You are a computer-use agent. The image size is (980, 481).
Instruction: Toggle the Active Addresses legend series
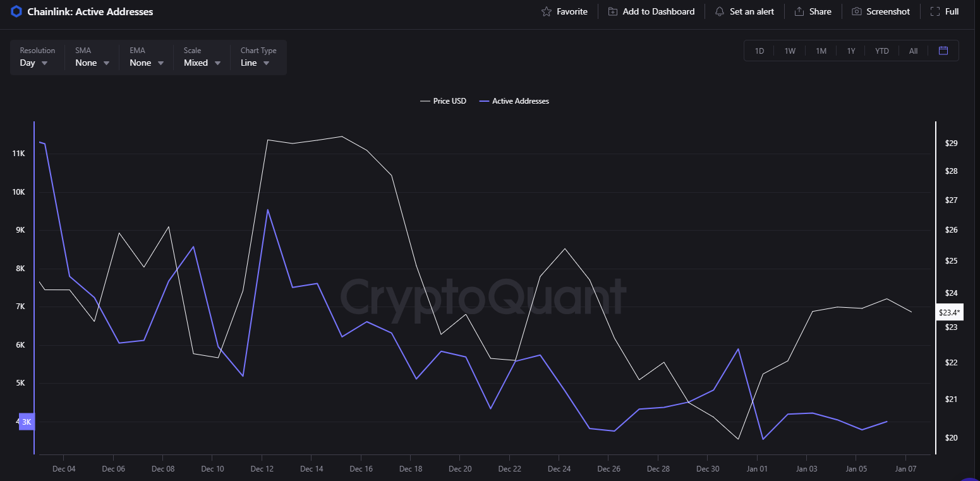pyautogui.click(x=514, y=101)
